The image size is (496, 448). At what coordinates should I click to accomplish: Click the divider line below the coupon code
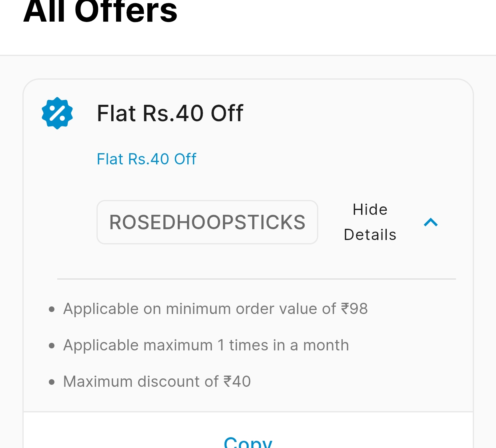click(x=256, y=279)
